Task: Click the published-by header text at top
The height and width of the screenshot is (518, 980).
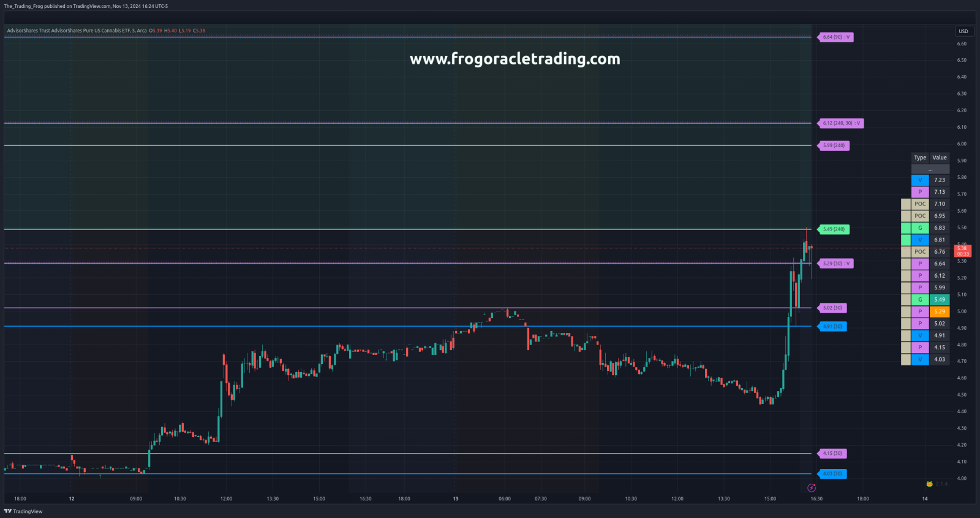Action: pyautogui.click(x=86, y=6)
